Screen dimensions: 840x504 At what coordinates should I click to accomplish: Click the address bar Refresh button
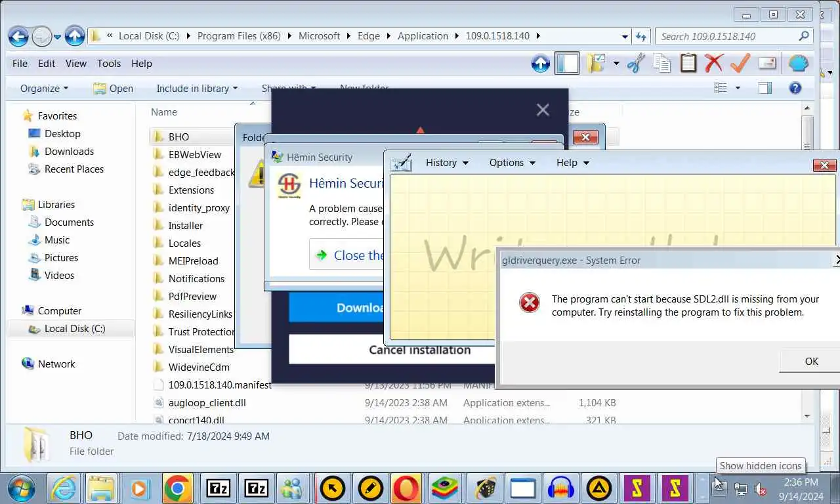coord(641,36)
